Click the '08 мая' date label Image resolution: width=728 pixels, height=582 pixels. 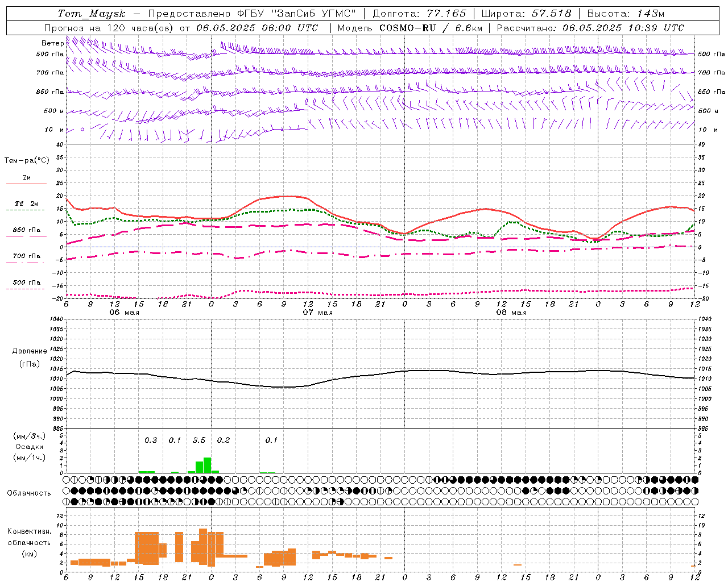pos(511,313)
